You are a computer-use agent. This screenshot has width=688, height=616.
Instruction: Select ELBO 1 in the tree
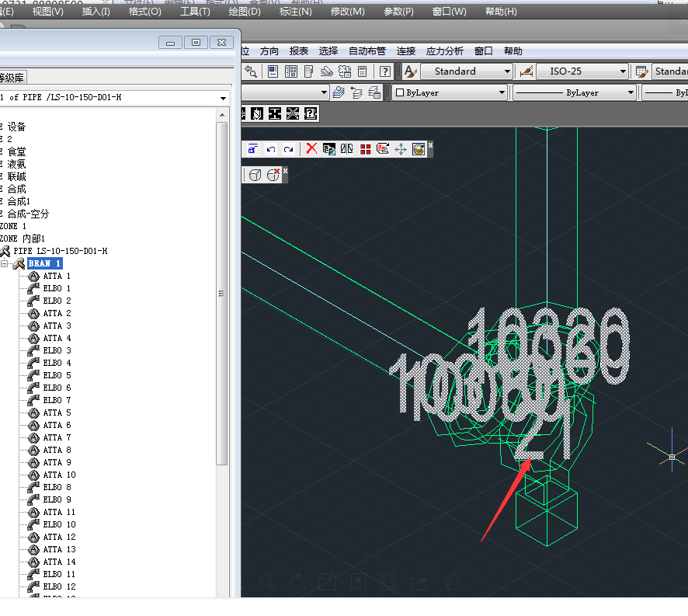coord(57,288)
